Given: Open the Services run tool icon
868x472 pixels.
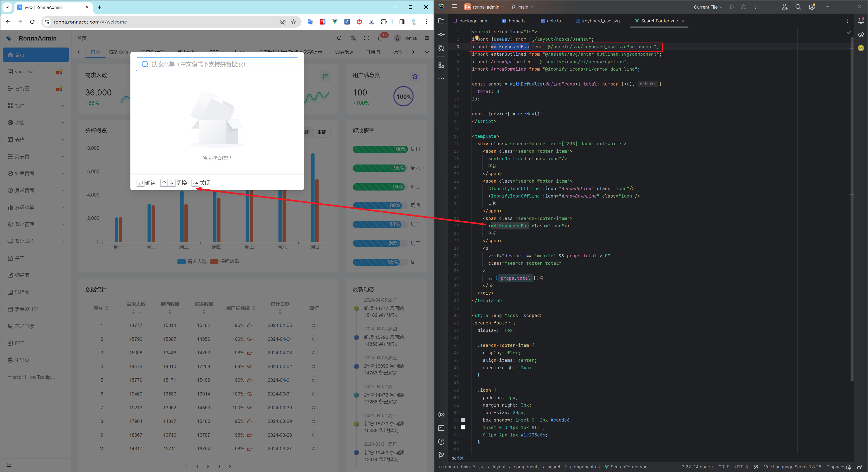Looking at the screenshot, I should [x=441, y=414].
